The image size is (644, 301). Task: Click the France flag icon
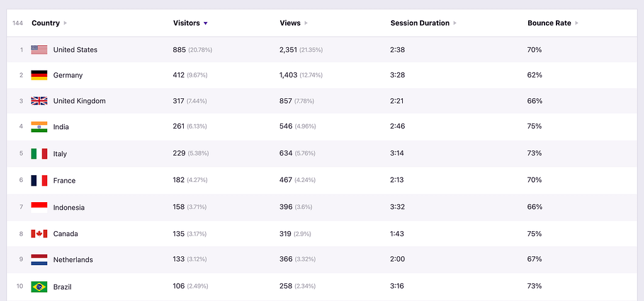tap(39, 180)
